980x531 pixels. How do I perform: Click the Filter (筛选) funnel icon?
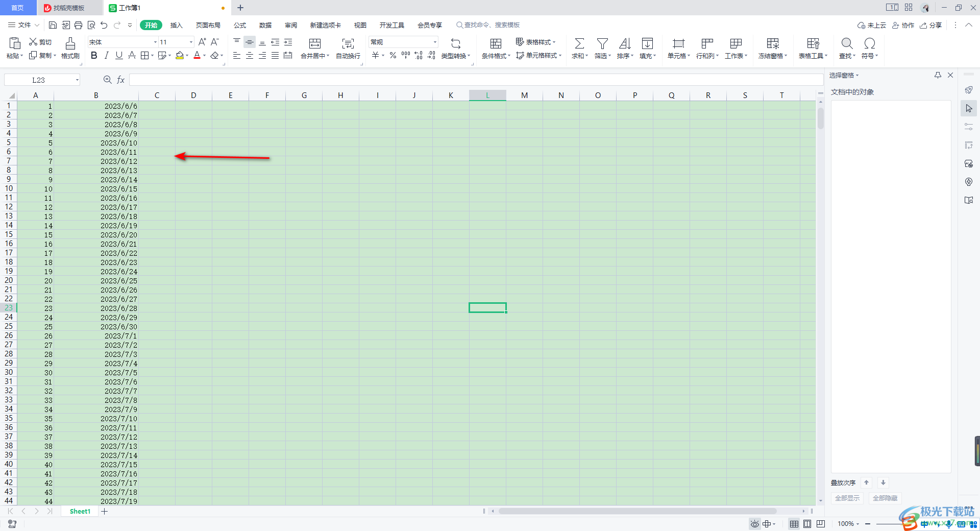[x=602, y=43]
